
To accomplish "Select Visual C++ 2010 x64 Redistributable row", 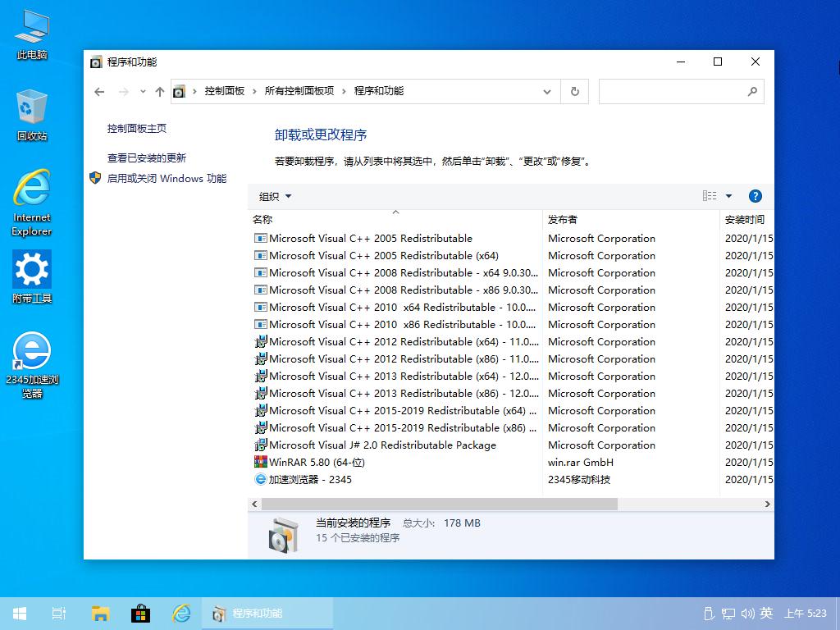I will point(512,307).
